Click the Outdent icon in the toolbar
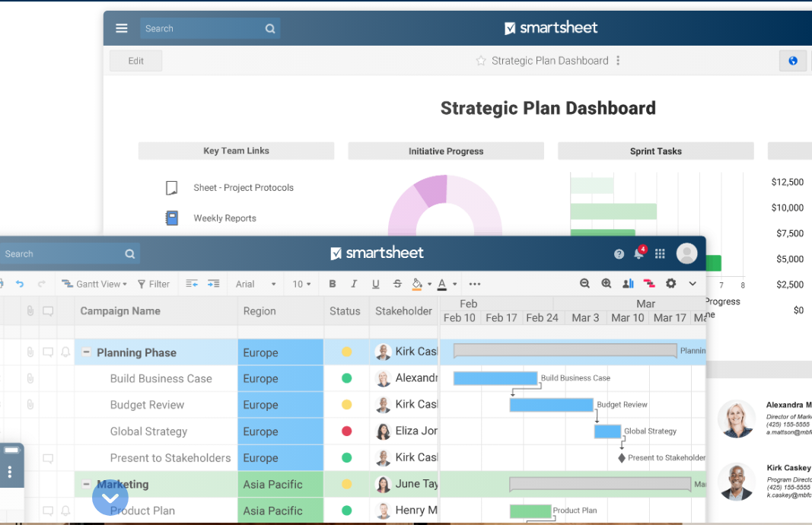The height and width of the screenshot is (525, 812). [x=192, y=284]
